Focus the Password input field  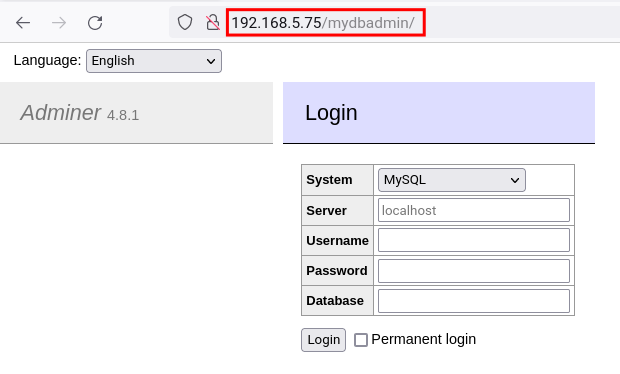[474, 271]
